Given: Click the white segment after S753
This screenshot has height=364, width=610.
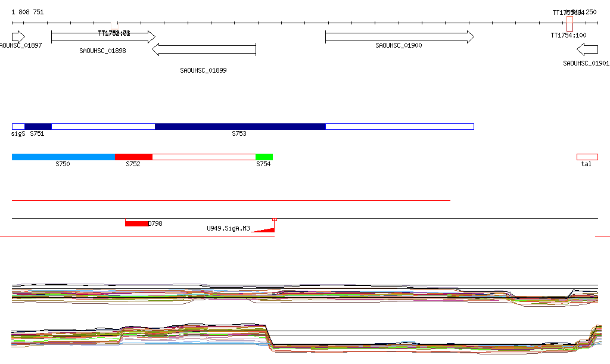Looking at the screenshot, I should coord(400,126).
